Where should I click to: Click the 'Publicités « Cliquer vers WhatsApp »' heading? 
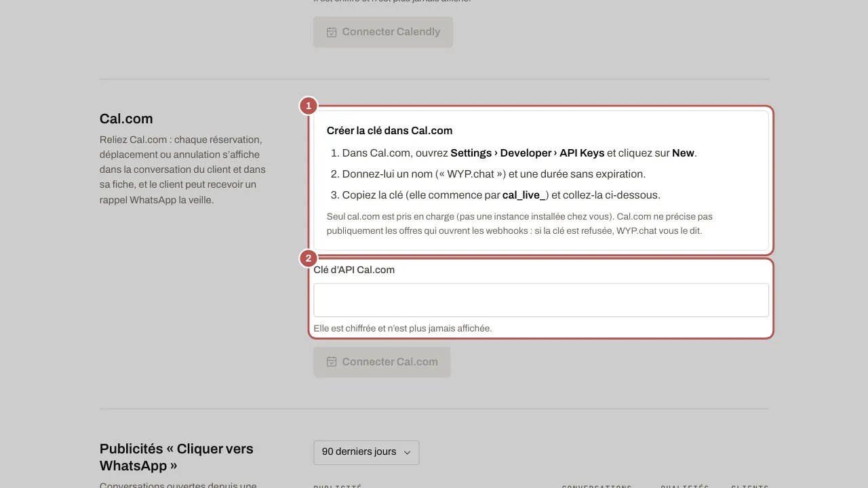[x=176, y=457]
